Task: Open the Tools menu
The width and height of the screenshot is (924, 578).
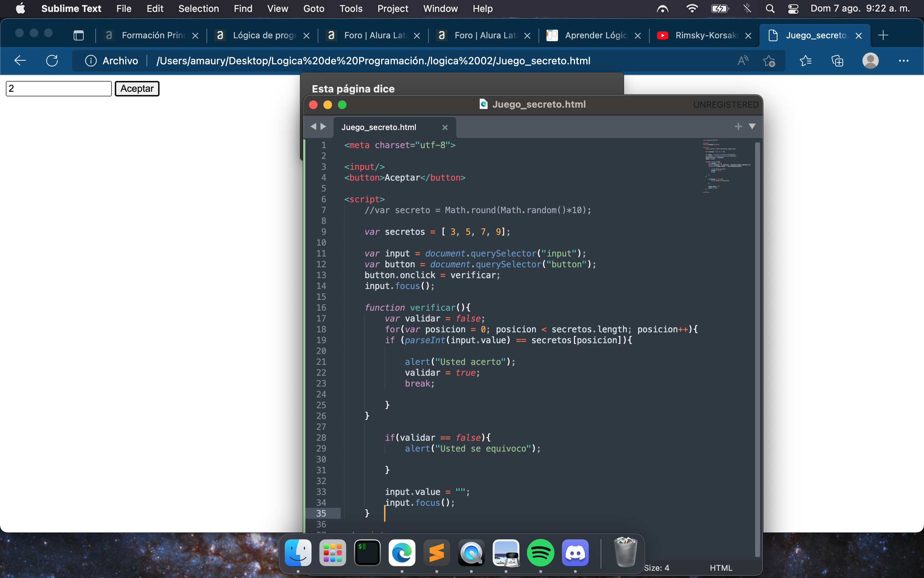Action: pyautogui.click(x=351, y=8)
